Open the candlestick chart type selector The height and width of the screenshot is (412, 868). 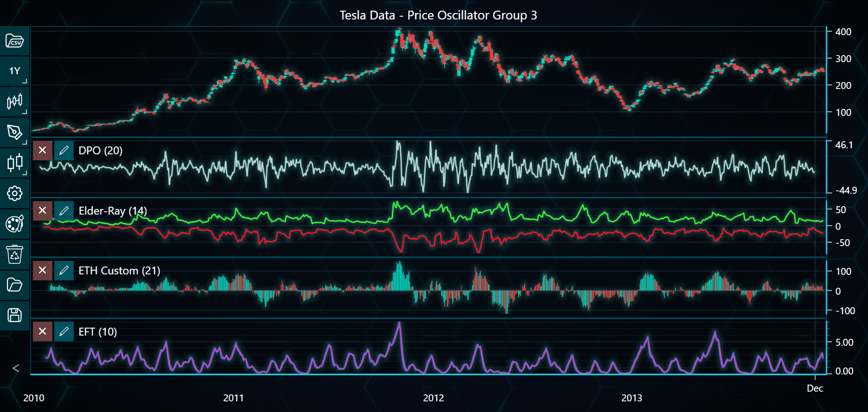point(14,101)
